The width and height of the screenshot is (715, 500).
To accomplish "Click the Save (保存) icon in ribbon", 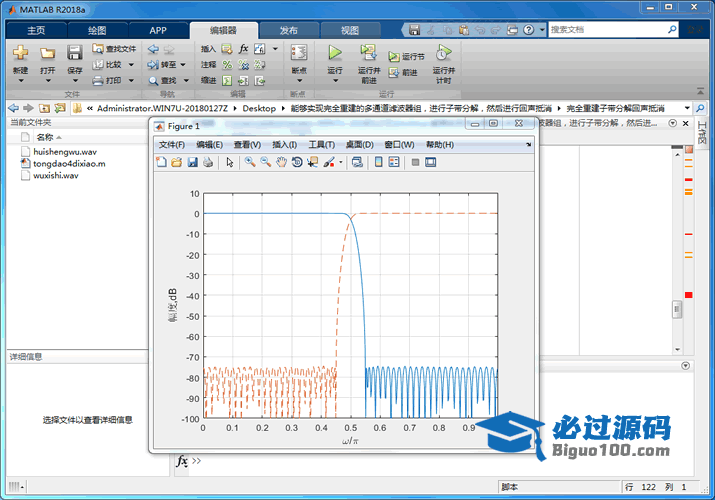I will (x=75, y=53).
